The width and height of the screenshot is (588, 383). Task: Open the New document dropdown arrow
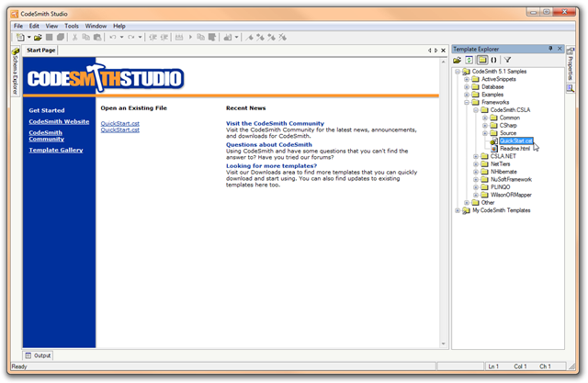tap(28, 37)
